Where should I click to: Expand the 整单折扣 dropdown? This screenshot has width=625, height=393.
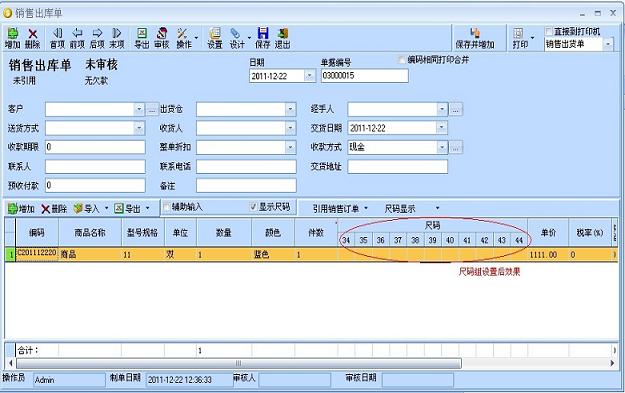[290, 147]
